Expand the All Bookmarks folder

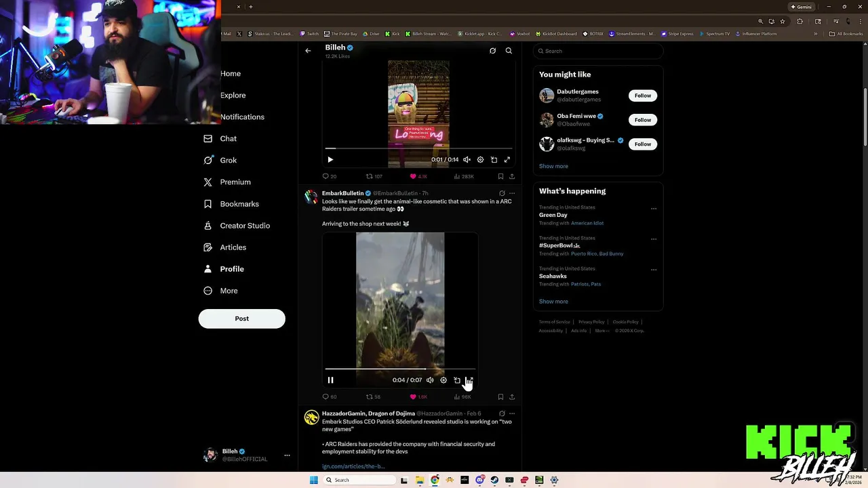tap(846, 34)
